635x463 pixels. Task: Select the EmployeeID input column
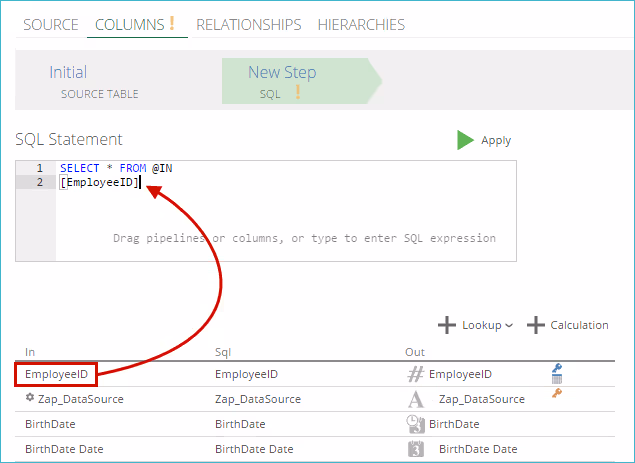(x=56, y=374)
